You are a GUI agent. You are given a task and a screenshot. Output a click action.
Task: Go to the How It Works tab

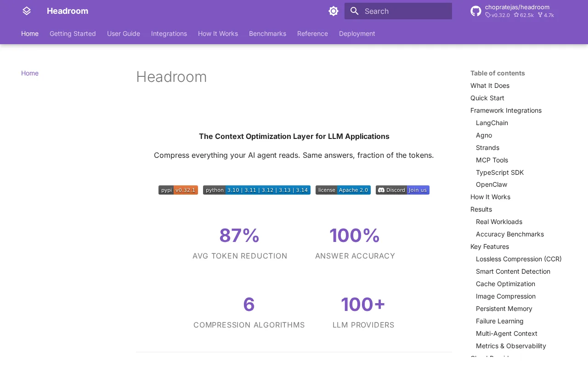coord(218,34)
